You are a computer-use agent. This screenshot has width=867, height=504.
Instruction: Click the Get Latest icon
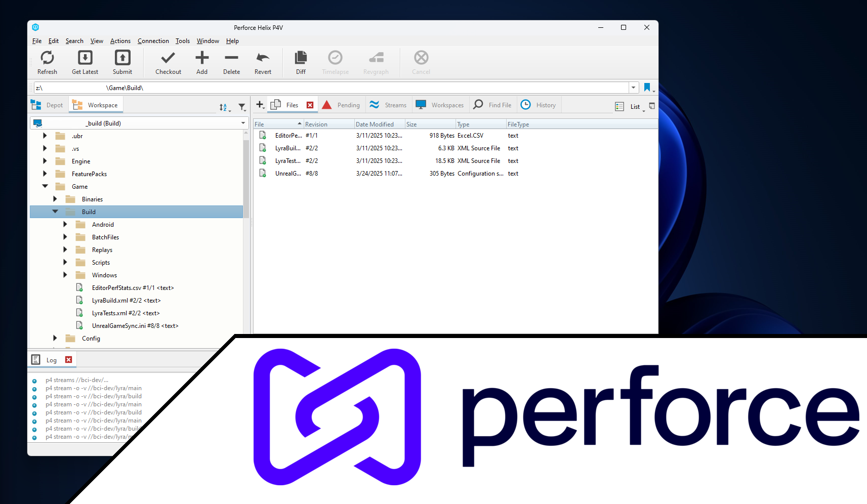(x=85, y=58)
